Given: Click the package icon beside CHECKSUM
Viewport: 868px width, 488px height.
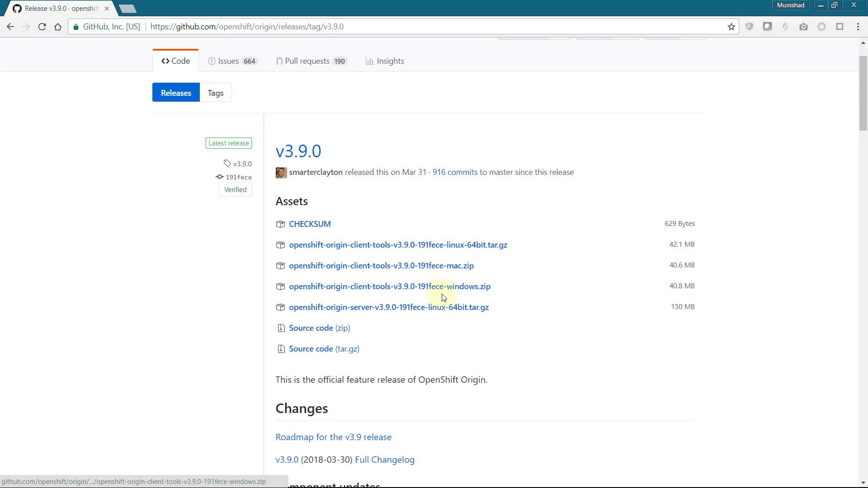Looking at the screenshot, I should point(280,224).
